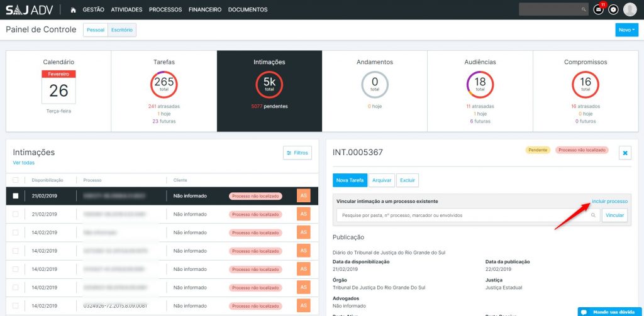
Task: Open the Mande sua dúvida chat widget
Action: pos(610,312)
